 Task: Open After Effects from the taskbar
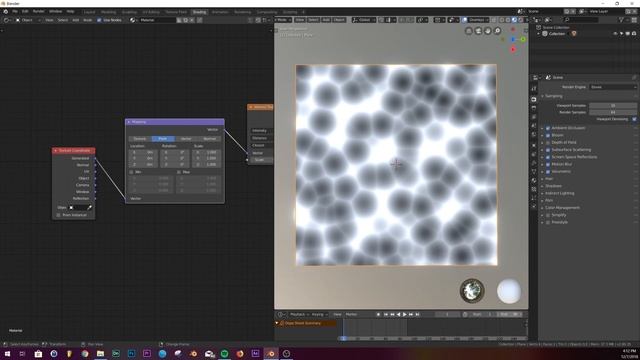pos(256,353)
